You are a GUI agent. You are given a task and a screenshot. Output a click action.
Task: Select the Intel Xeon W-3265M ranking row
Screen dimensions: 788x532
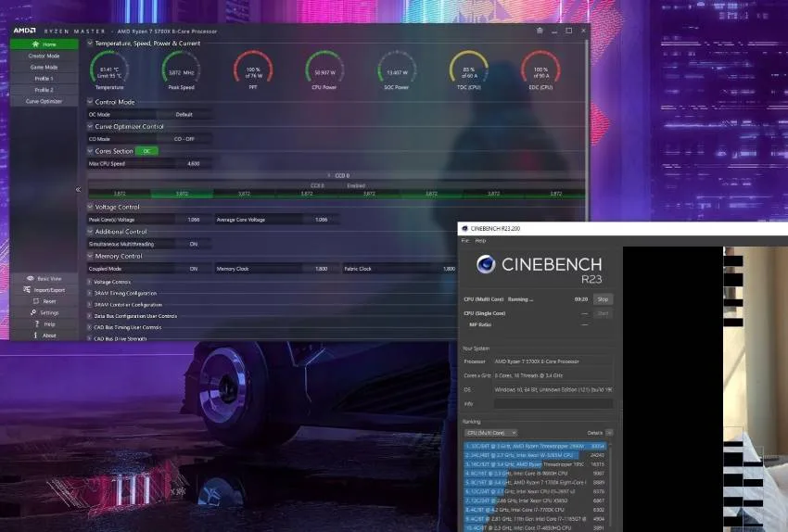point(535,455)
